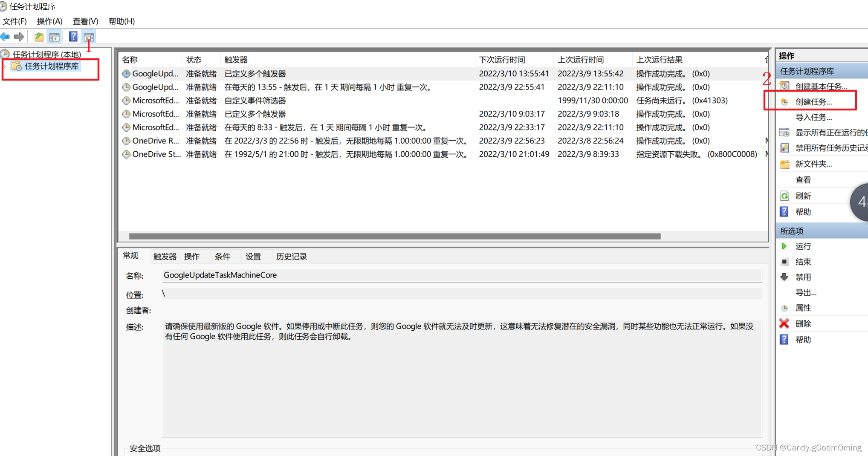Screen dimensions: 868x456
Task: Select the MicrosoftEd... task with 自定义事件筛选器 trigger
Action: 443,101
